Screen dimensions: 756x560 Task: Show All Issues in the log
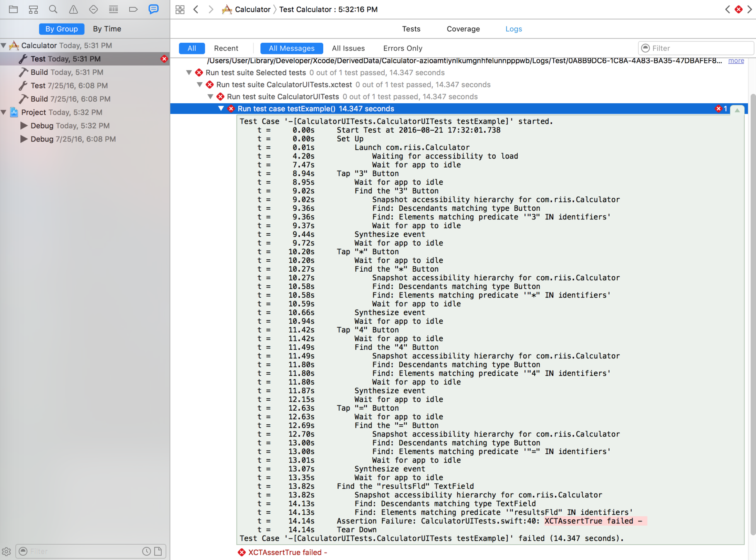pyautogui.click(x=348, y=49)
